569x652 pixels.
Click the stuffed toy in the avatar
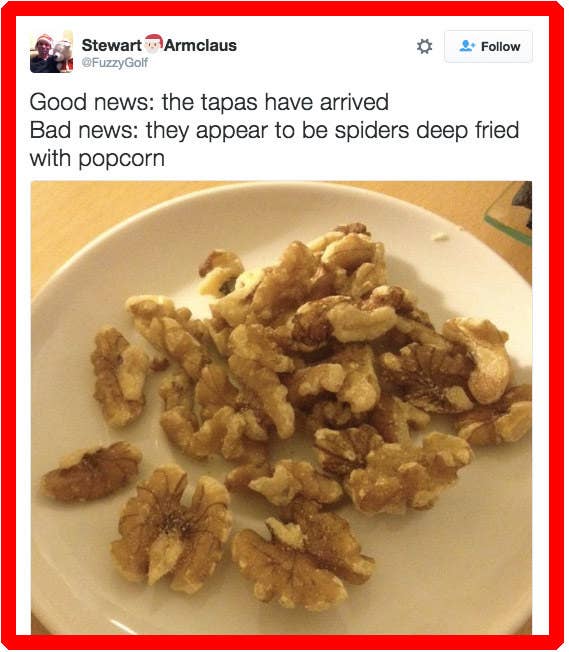tap(63, 51)
